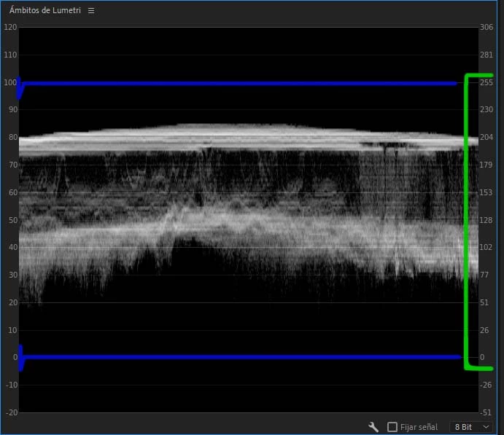Click the 120 label on left scale
The height and width of the screenshot is (435, 504).
pyautogui.click(x=10, y=27)
